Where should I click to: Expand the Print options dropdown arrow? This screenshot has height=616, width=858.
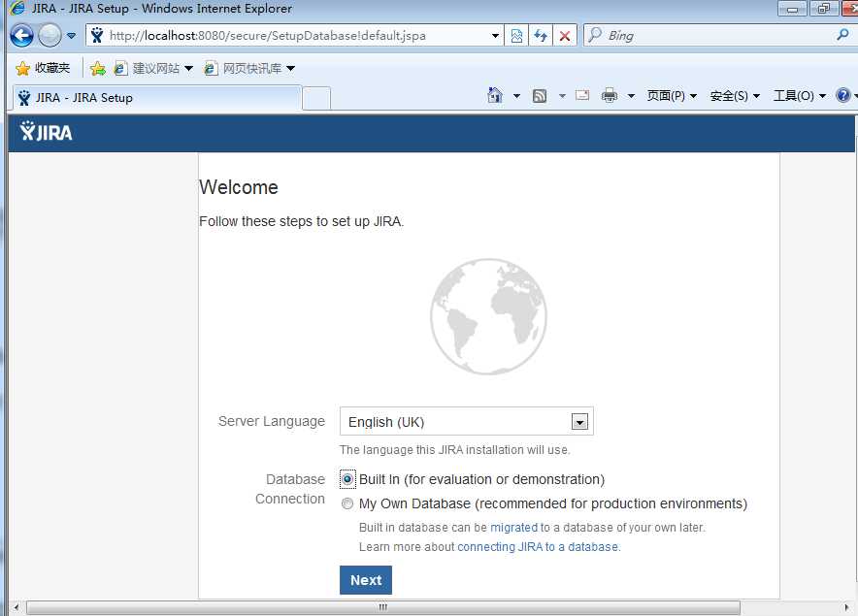(x=631, y=96)
